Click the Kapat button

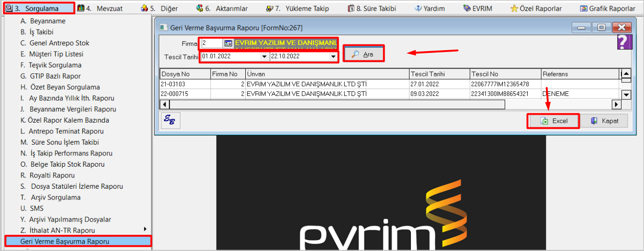604,121
